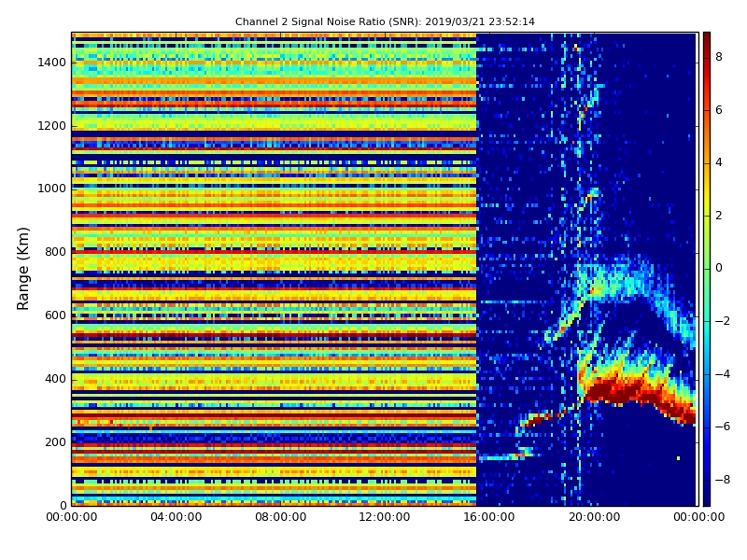Click the 600 range tick label

(55, 315)
